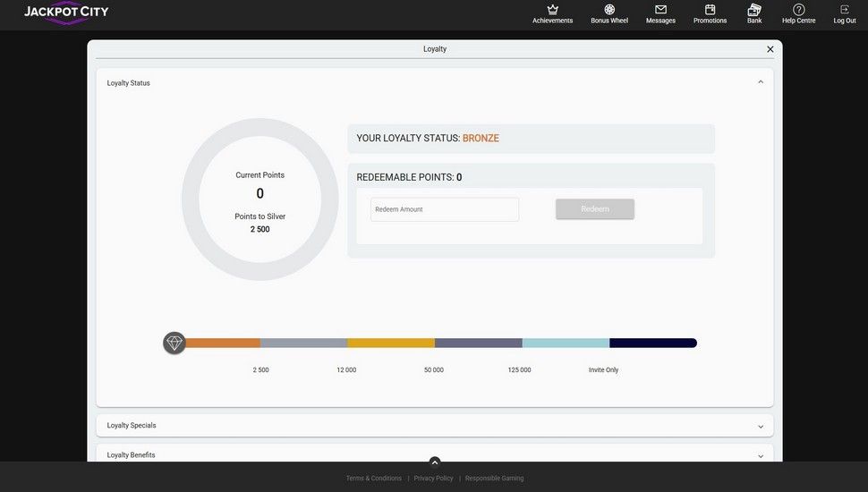This screenshot has width=868, height=492.
Task: Expand the Loyalty Specials section
Action: (x=761, y=426)
